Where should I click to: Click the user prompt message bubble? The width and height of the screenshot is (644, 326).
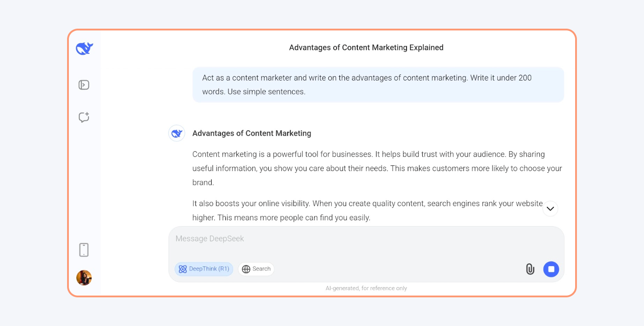378,85
